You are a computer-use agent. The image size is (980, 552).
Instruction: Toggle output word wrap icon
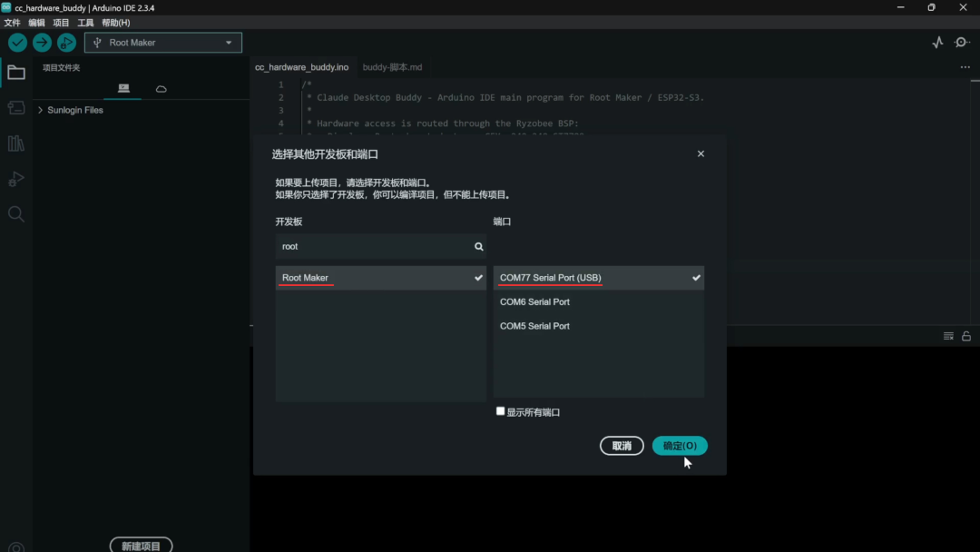948,336
